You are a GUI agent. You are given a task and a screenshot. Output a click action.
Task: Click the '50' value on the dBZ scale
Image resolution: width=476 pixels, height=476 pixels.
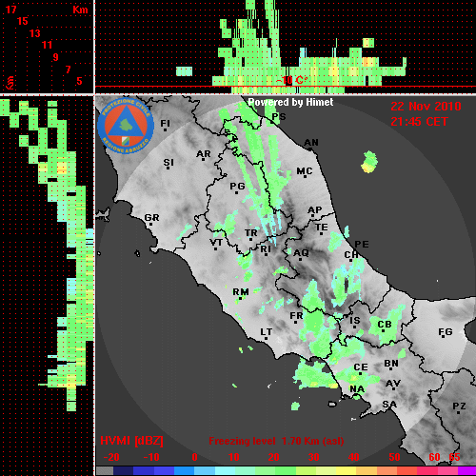pos(394,457)
